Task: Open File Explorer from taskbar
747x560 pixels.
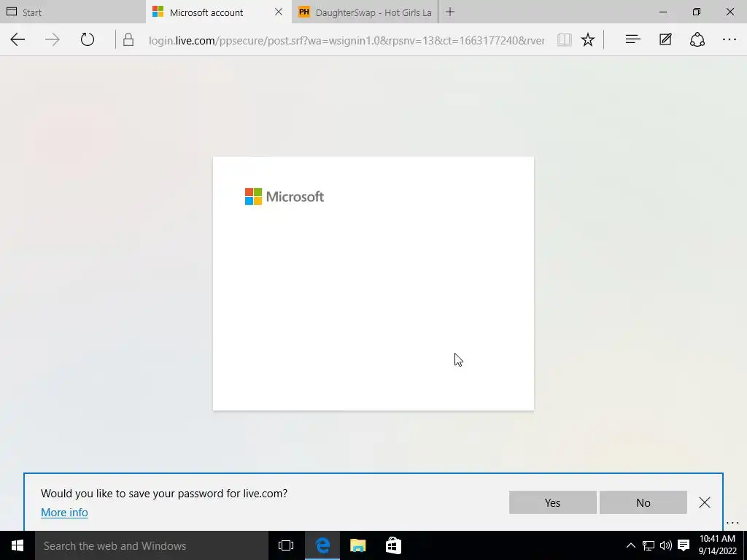Action: point(357,545)
